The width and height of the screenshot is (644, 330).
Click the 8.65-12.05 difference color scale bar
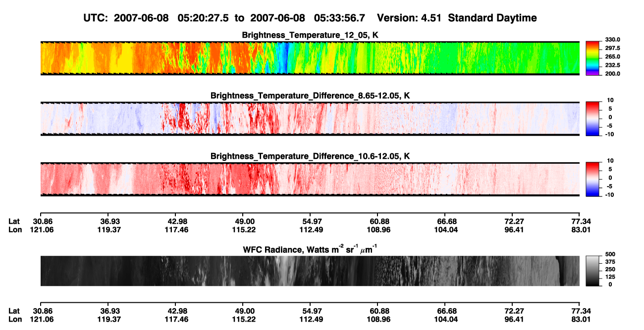tap(592, 118)
